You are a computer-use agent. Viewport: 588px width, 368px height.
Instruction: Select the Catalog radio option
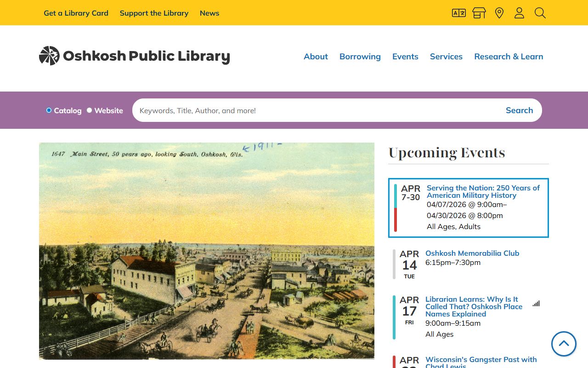point(49,110)
